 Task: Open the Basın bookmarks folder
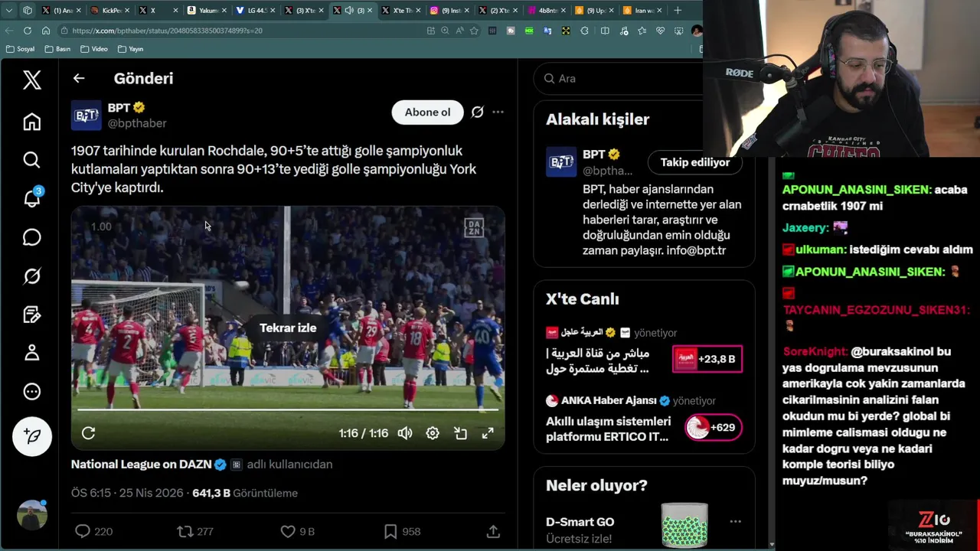57,49
